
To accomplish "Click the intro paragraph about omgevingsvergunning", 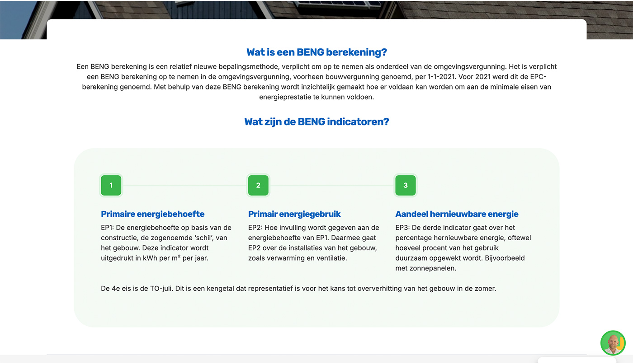I will click(x=316, y=82).
